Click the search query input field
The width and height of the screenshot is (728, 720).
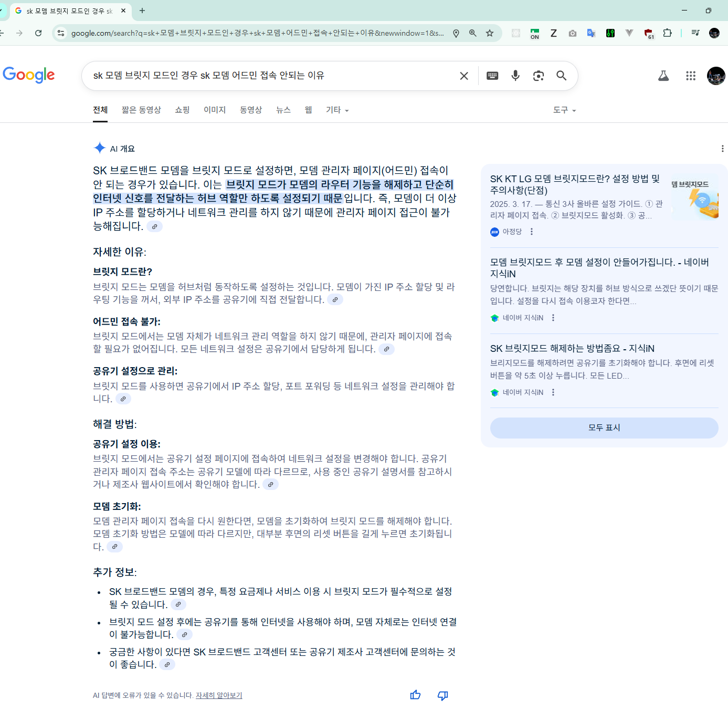(x=273, y=76)
